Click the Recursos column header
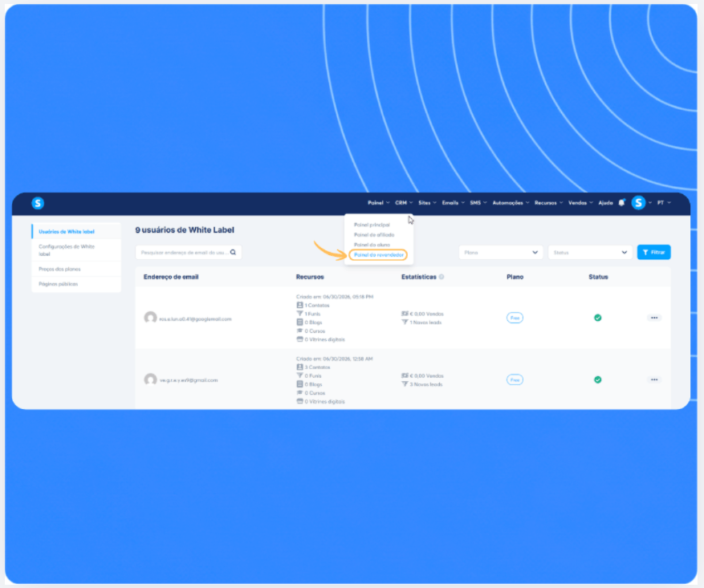The image size is (704, 588). coord(310,277)
